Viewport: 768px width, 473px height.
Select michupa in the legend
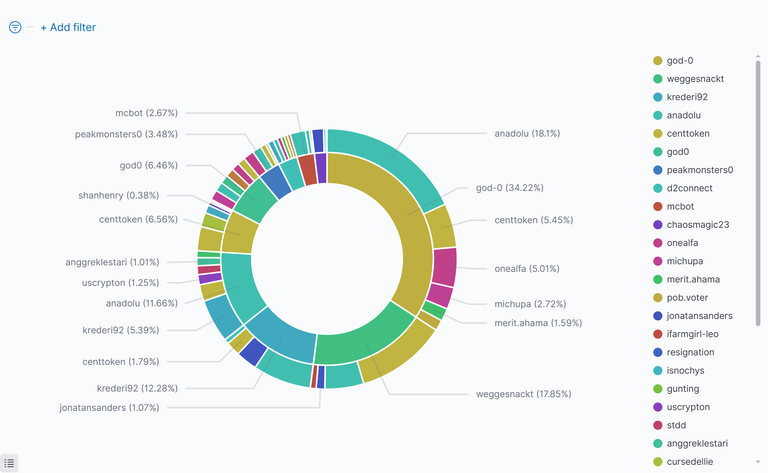click(684, 261)
